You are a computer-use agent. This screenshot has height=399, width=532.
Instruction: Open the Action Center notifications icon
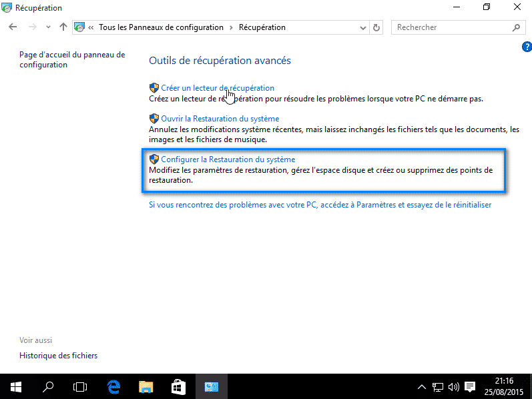pos(470,386)
